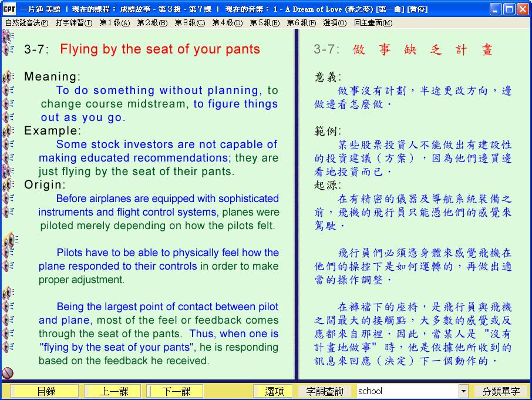Image resolution: width=532 pixels, height=400 pixels.
Task: Play audio for 'Being the largest point' line
Action: pyautogui.click(x=8, y=307)
